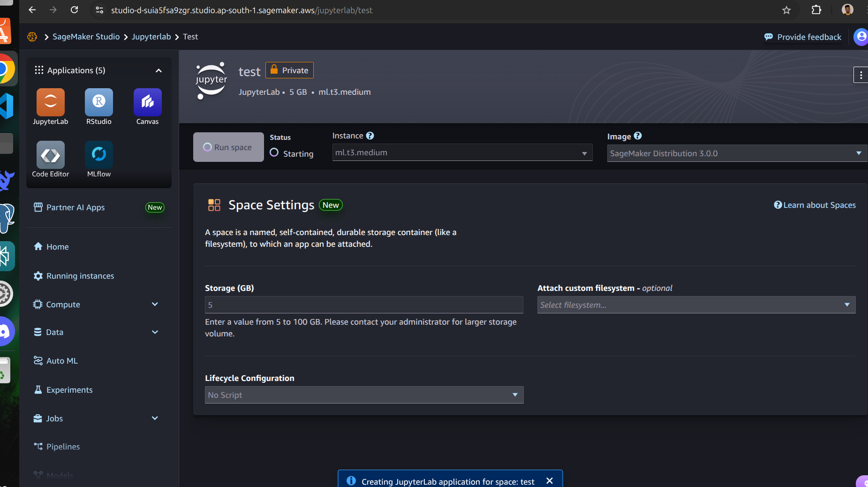The width and height of the screenshot is (868, 487).
Task: Go to Jupyterlab breadcrumb link
Action: click(151, 37)
